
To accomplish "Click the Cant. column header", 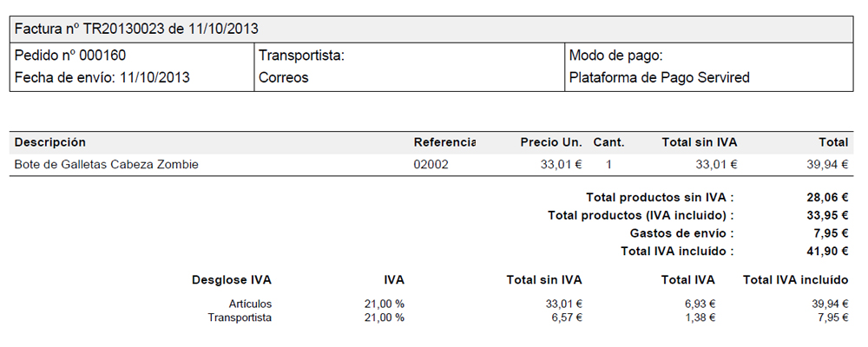I will pyautogui.click(x=609, y=142).
